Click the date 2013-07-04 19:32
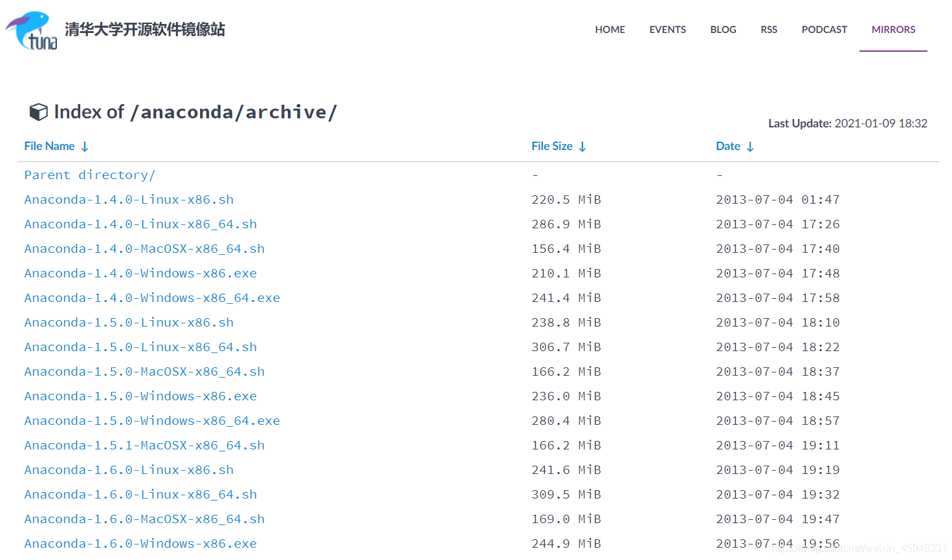This screenshot has height=560, width=952. pos(778,495)
